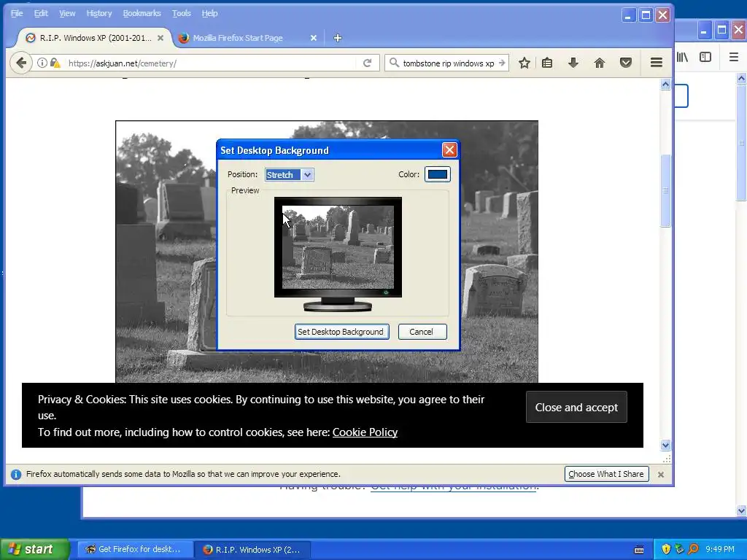
Task: Open site information icon in address bar
Action: click(42, 63)
